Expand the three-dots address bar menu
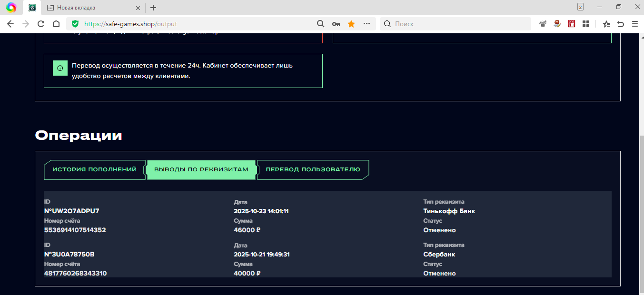Image resolution: width=644 pixels, height=295 pixels. click(x=367, y=24)
